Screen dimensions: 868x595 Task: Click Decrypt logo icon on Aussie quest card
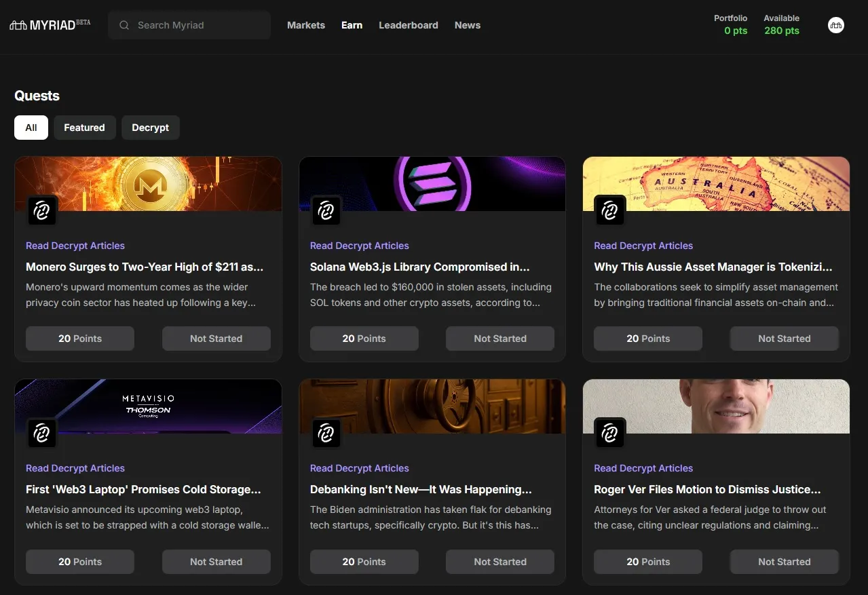click(609, 211)
